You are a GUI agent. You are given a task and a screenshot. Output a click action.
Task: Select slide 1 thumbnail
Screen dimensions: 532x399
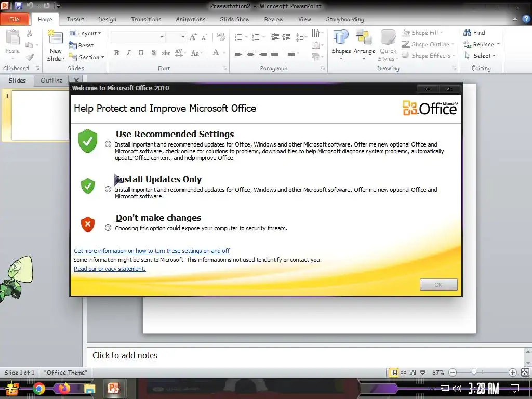(41, 115)
